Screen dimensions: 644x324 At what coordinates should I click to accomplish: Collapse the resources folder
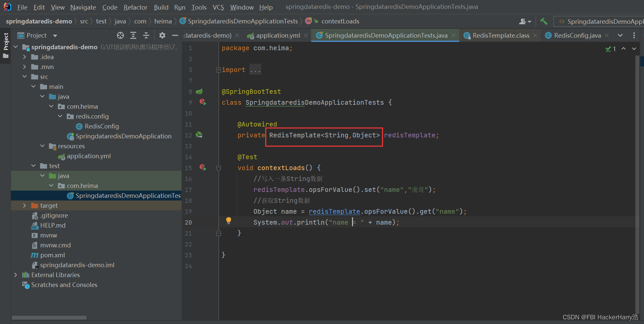coord(42,146)
